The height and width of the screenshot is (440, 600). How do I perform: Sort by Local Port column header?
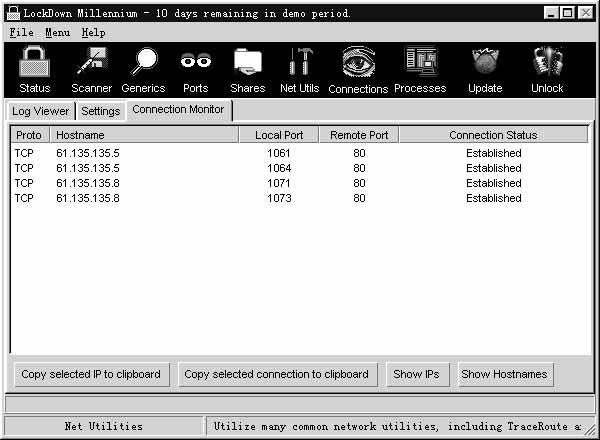[278, 135]
